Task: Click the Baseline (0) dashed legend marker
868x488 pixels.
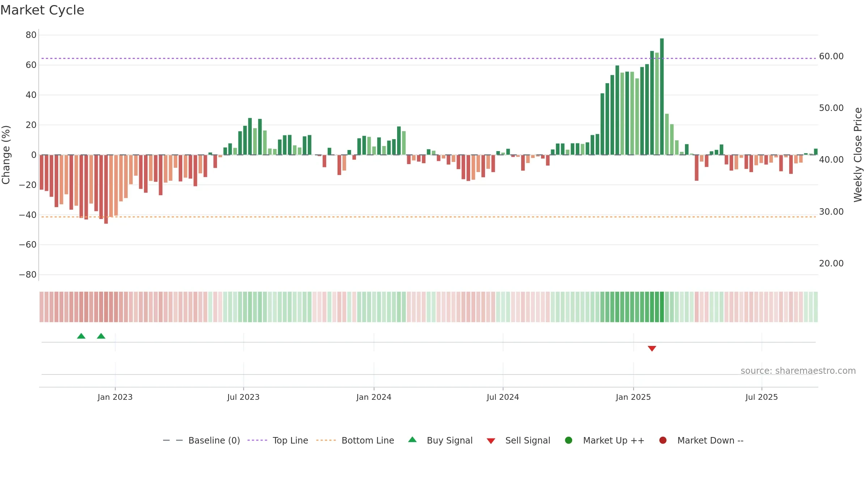Action: 173,440
